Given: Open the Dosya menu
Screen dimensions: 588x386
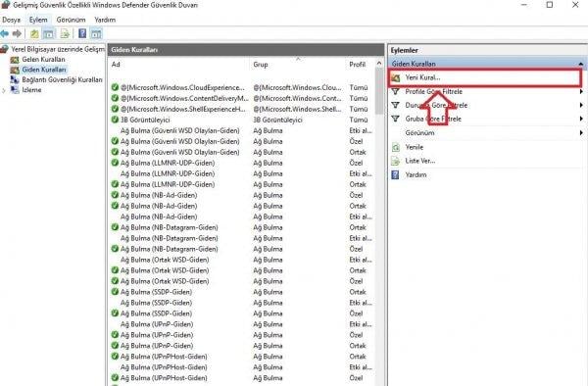Looking at the screenshot, I should point(11,20).
